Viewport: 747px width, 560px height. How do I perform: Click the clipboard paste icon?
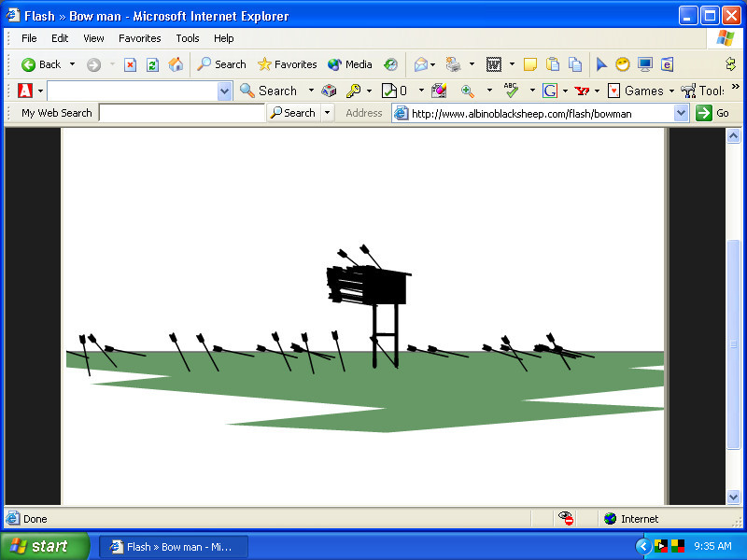[x=553, y=64]
